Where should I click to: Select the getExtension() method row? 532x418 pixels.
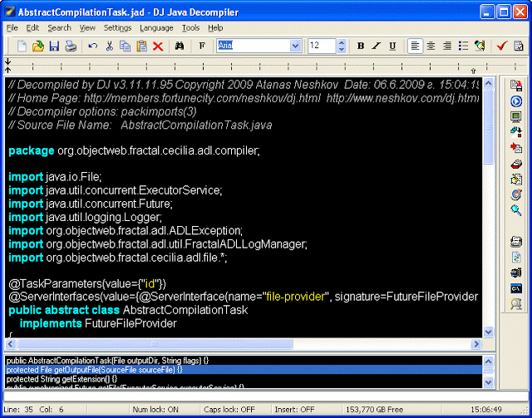click(x=244, y=379)
